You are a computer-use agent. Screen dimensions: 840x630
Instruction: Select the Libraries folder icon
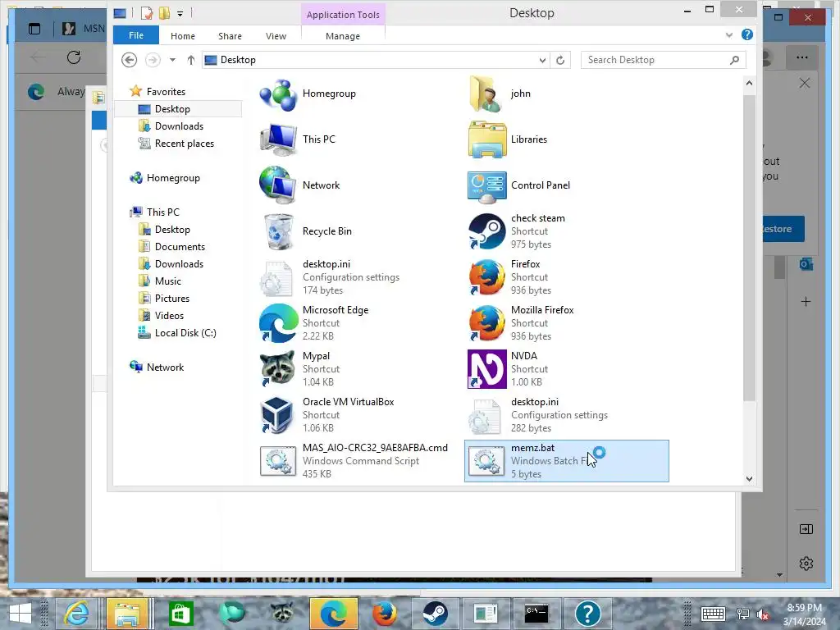[x=508, y=139]
